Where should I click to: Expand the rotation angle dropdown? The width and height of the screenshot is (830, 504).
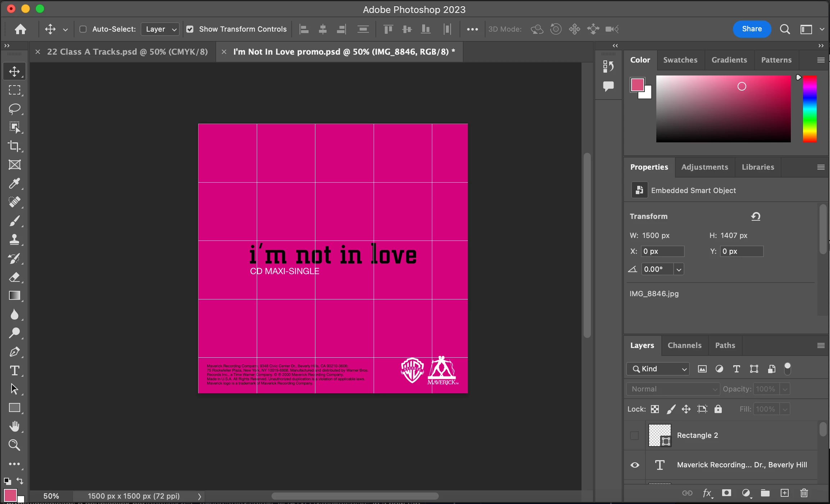[679, 269]
